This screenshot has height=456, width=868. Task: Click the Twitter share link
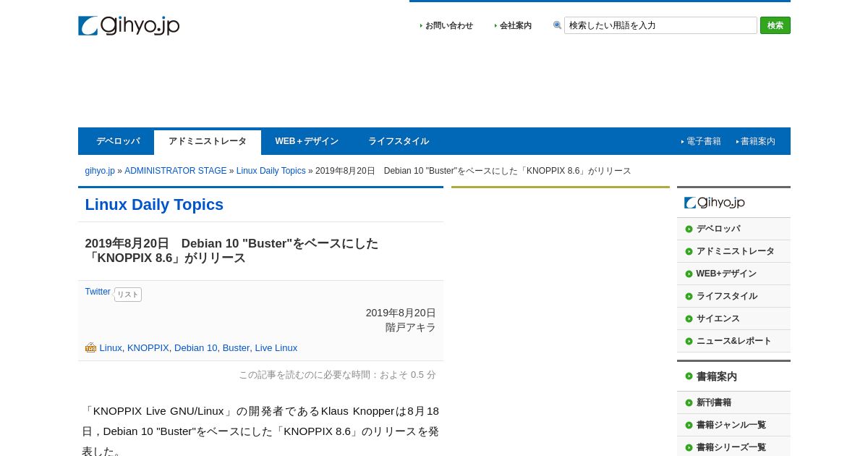[x=98, y=292]
